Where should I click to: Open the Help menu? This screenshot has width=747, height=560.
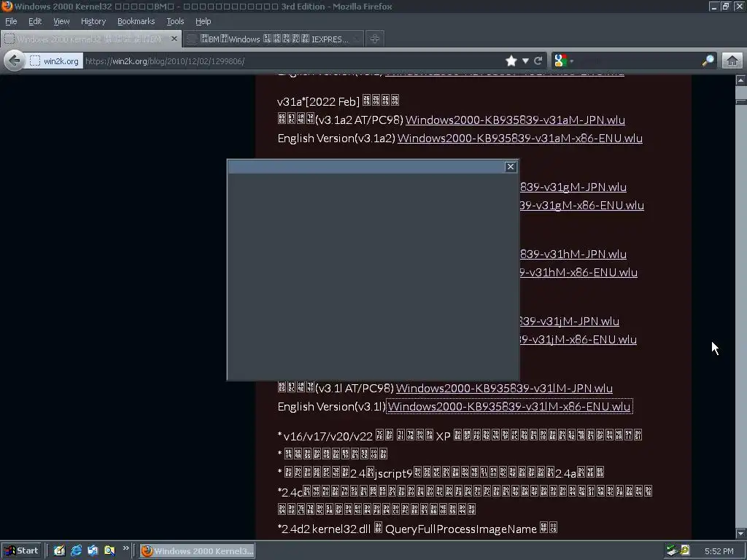(x=203, y=21)
